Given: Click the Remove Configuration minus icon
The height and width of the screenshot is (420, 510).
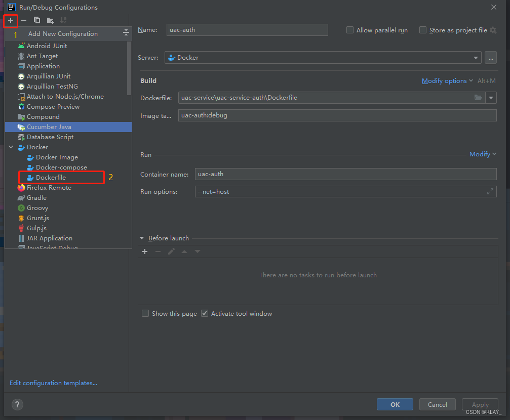Looking at the screenshot, I should (x=24, y=20).
